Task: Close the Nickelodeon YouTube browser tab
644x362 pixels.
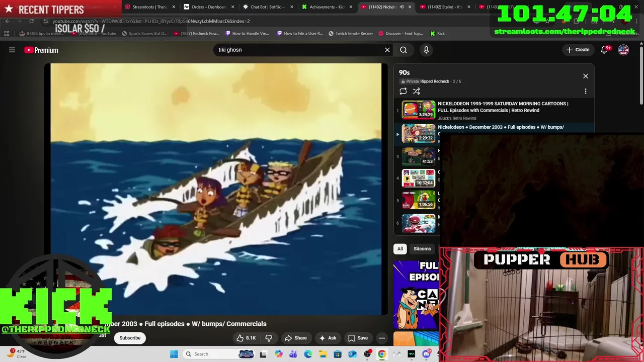Action: [x=410, y=7]
